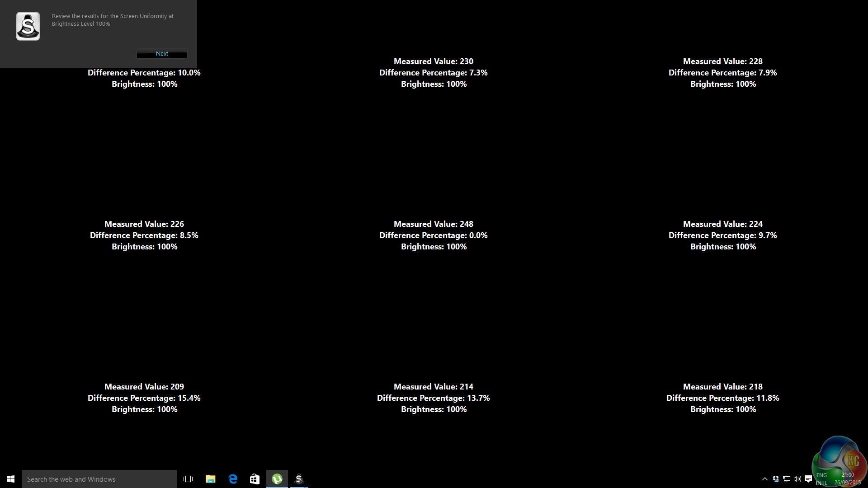Click the Search the web and Windows box
This screenshot has width=868, height=488.
pos(99,479)
